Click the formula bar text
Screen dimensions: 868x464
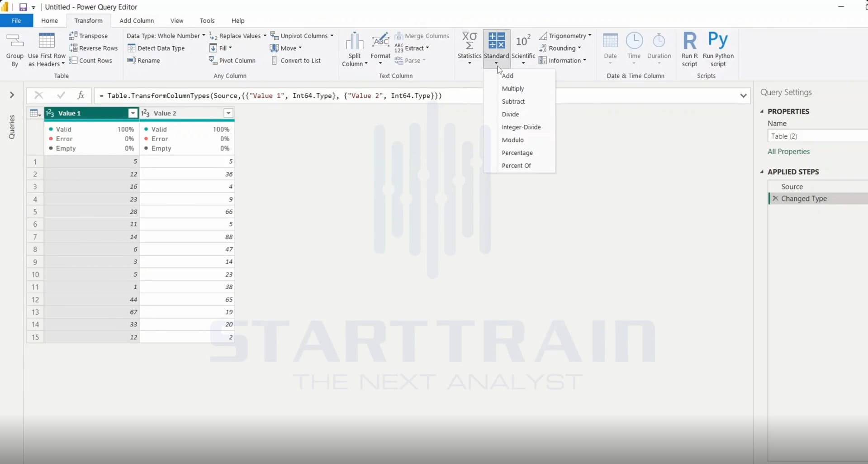[x=270, y=96]
